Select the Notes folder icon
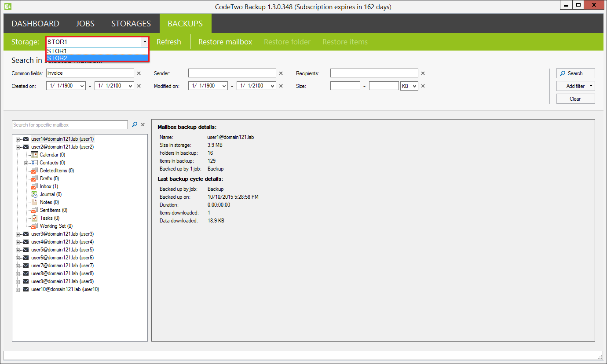Viewport: 607px width, 364px height. coord(33,202)
